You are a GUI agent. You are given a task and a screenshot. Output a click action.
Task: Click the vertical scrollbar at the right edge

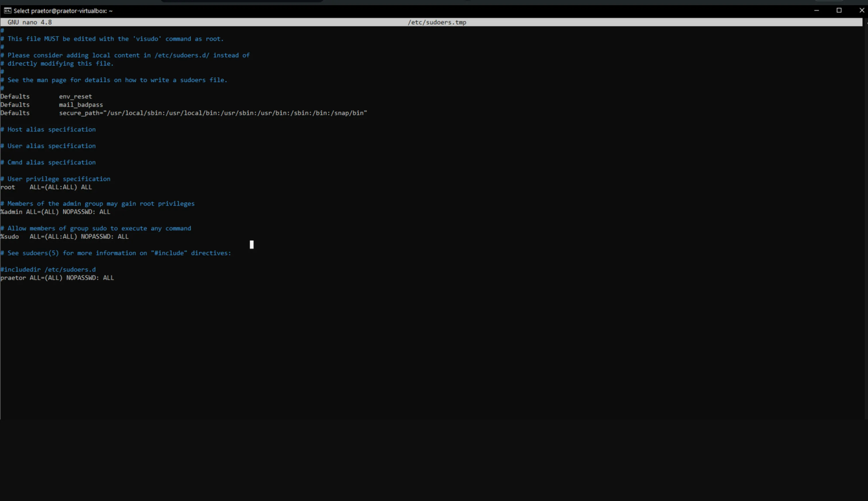[866, 220]
